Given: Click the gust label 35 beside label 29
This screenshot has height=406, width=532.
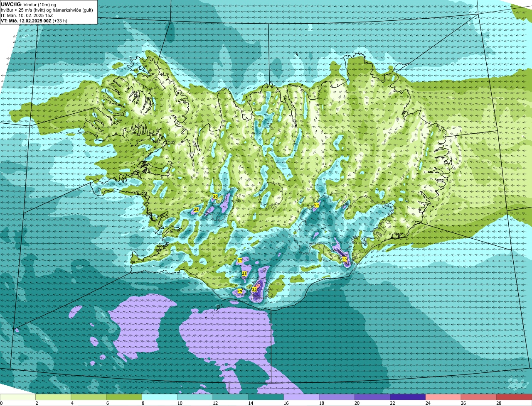Looking at the screenshot, I should coord(254,289).
